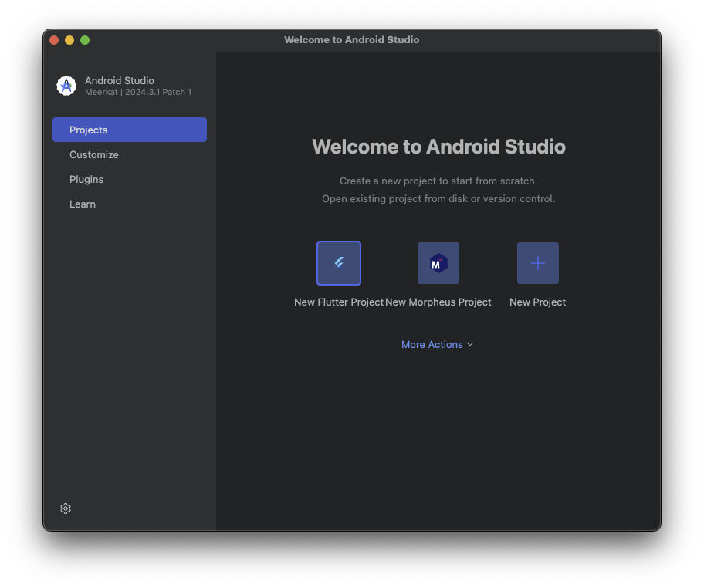The height and width of the screenshot is (588, 704).
Task: Click the 'Meerkat | 2024.3.1 Patch 1' version text
Action: (x=138, y=92)
